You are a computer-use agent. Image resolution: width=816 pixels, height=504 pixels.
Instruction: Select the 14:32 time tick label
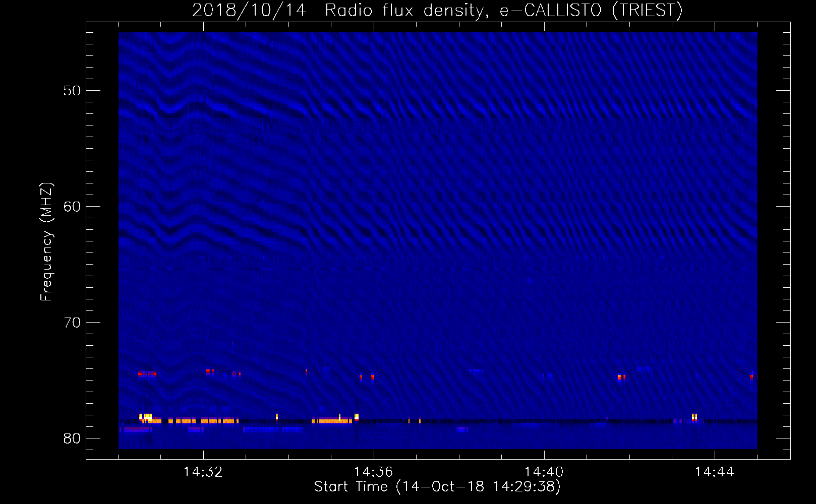point(203,472)
